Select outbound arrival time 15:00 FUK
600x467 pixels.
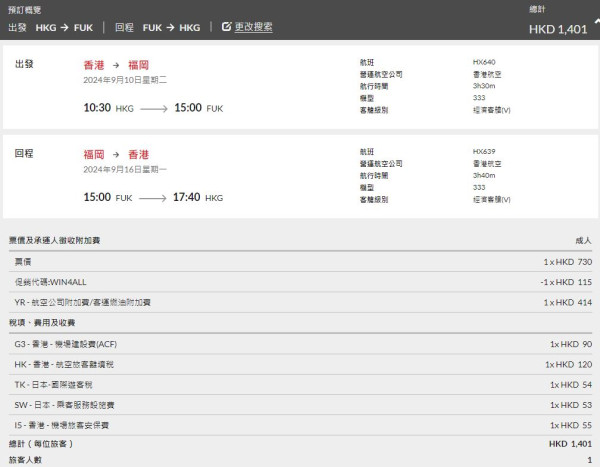pyautogui.click(x=199, y=108)
